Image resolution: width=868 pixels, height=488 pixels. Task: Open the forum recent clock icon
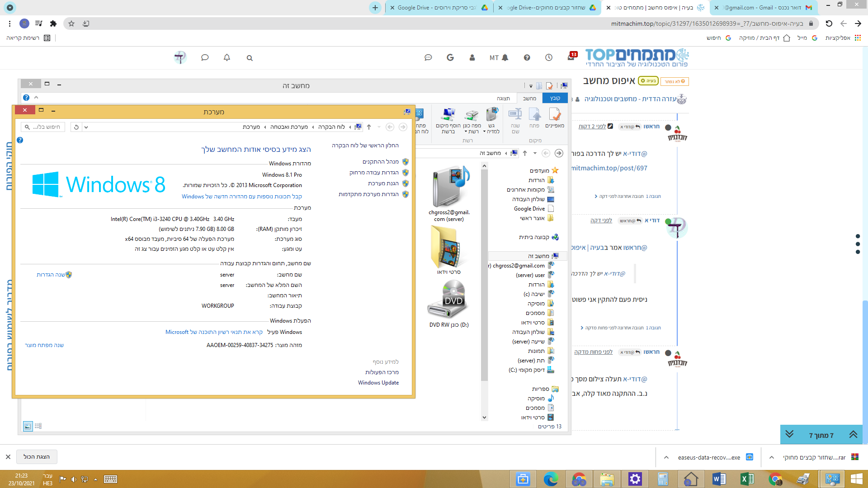tap(549, 57)
